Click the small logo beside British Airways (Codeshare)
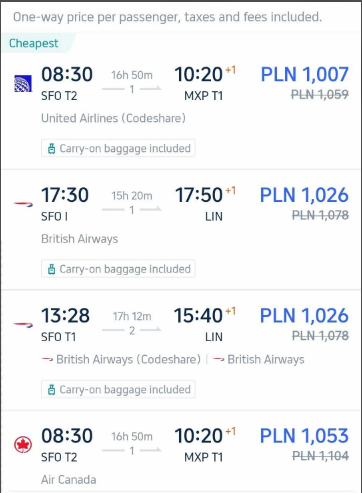This screenshot has width=362, height=493. coord(47,359)
